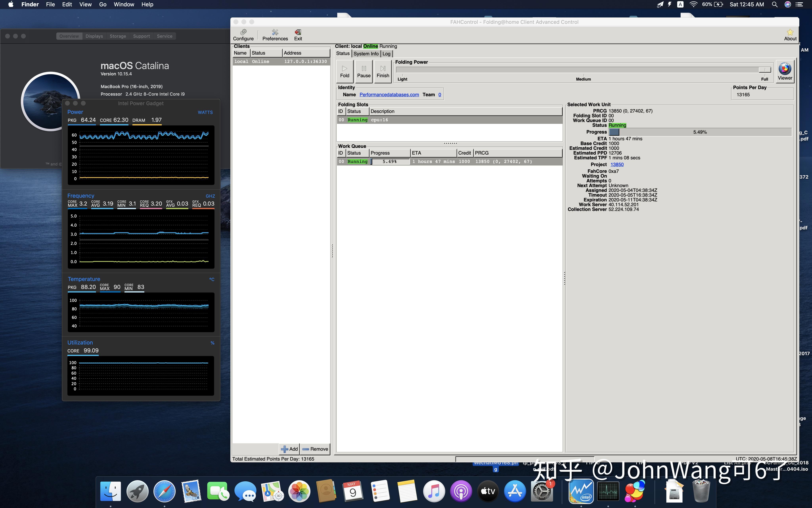Add a new client
Image resolution: width=812 pixels, height=508 pixels.
[289, 449]
